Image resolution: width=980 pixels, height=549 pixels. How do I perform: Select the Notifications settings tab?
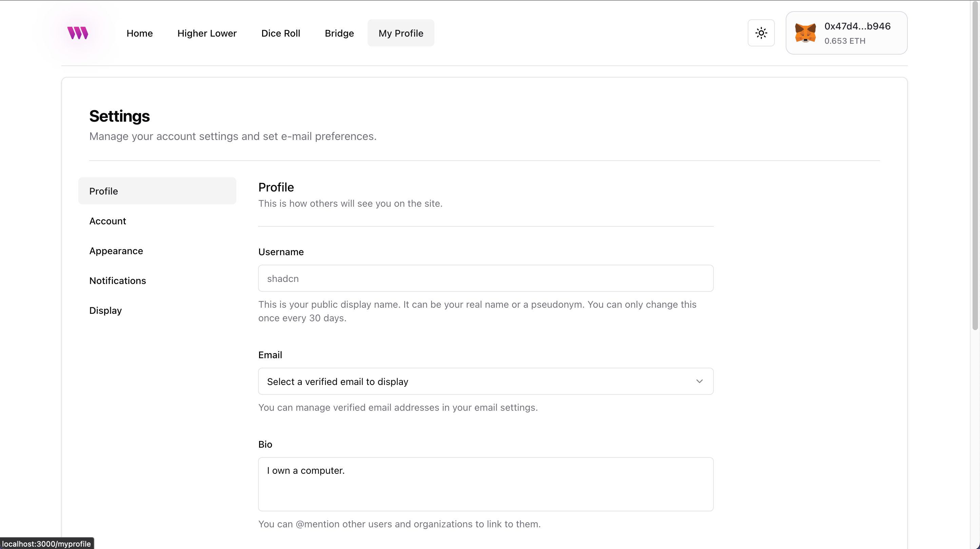click(x=117, y=281)
